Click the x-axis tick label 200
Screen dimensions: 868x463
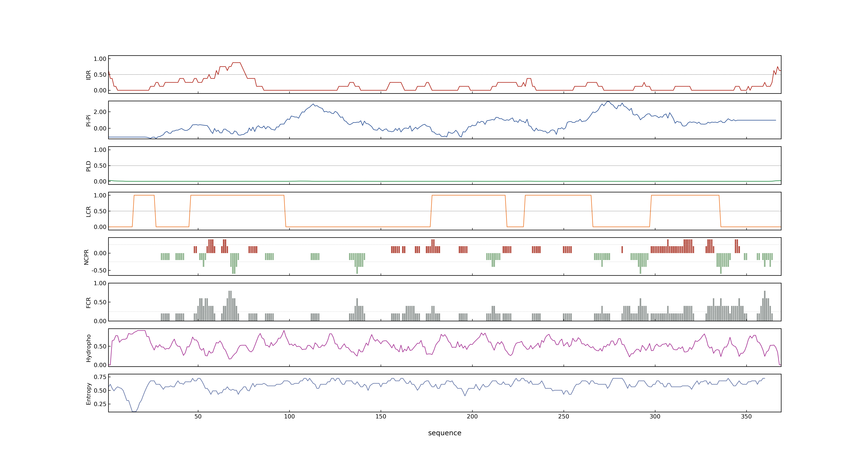coord(472,416)
